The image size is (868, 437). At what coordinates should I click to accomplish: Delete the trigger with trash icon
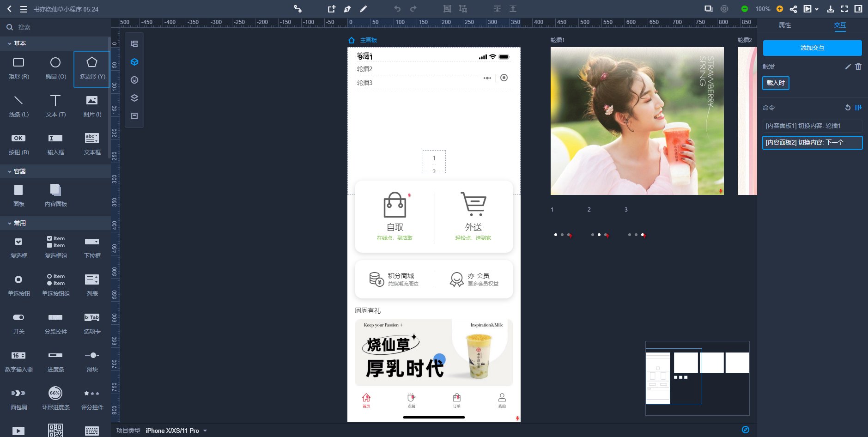point(858,67)
